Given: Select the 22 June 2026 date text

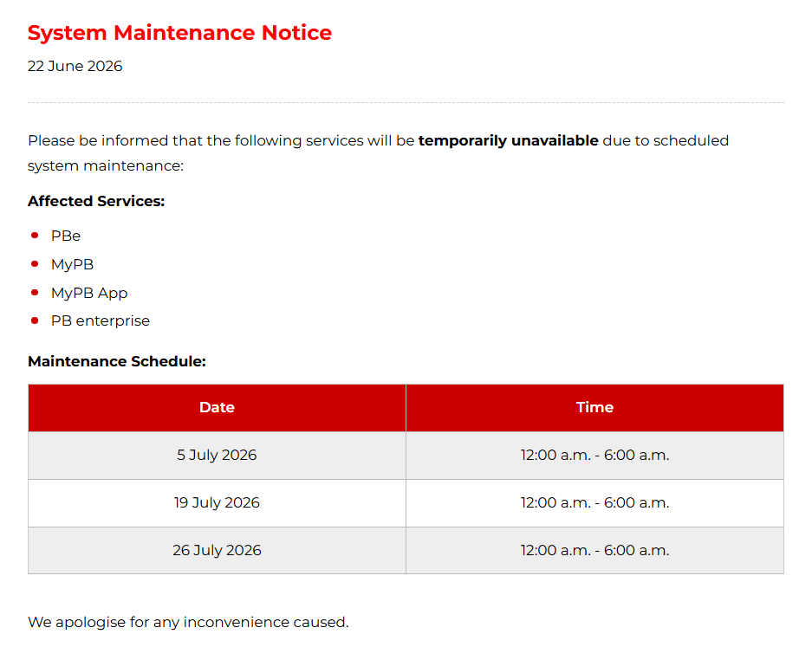Looking at the screenshot, I should pyautogui.click(x=75, y=66).
